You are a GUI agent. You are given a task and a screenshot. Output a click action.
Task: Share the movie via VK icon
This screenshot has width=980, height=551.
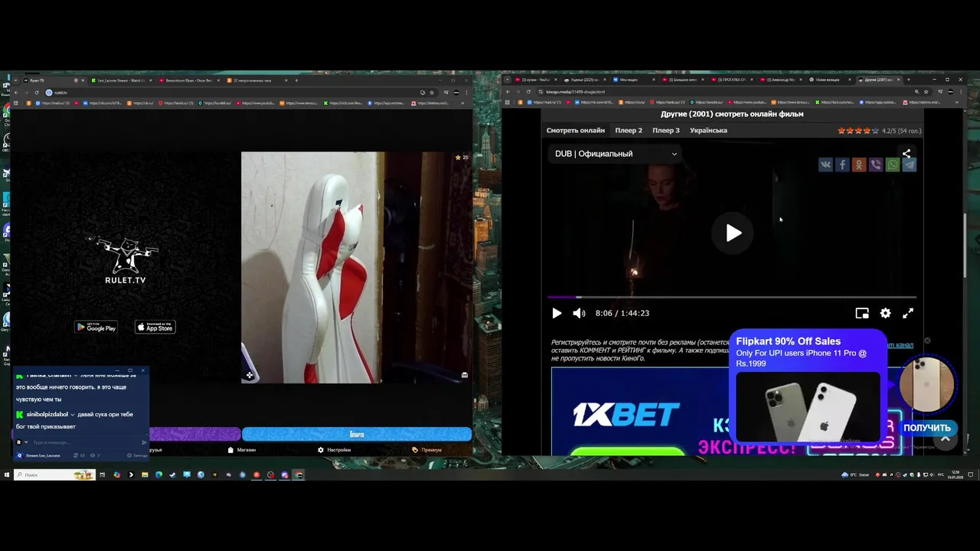(825, 165)
